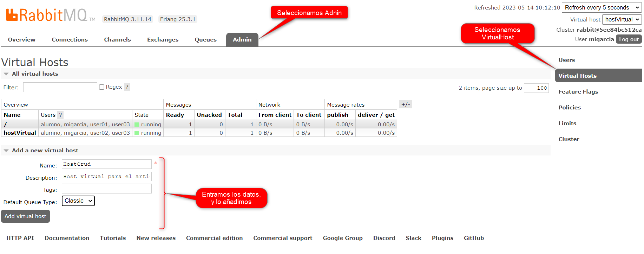This screenshot has height=254, width=644.
Task: Sort table by Name column header
Action: [12, 115]
